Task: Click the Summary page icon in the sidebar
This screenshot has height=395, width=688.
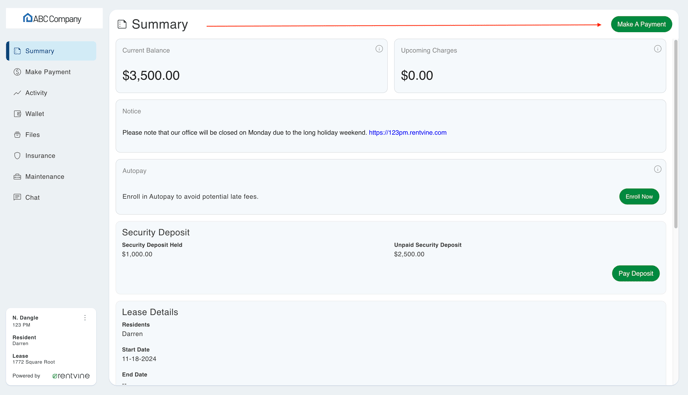Action: tap(17, 51)
